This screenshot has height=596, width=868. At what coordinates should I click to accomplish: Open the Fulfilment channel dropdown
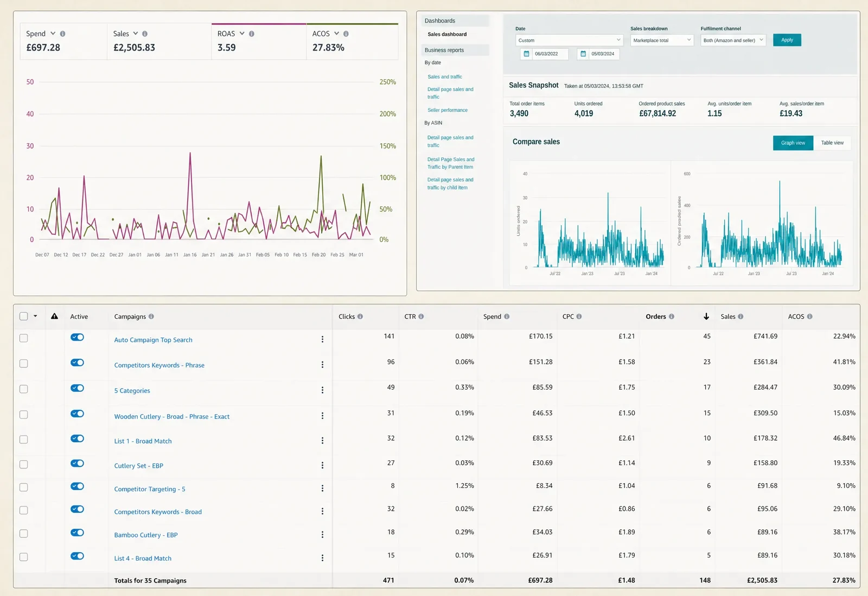[733, 40]
